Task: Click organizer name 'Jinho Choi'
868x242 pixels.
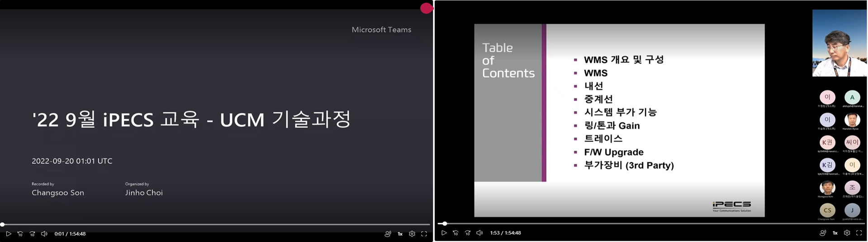Action: [x=144, y=193]
